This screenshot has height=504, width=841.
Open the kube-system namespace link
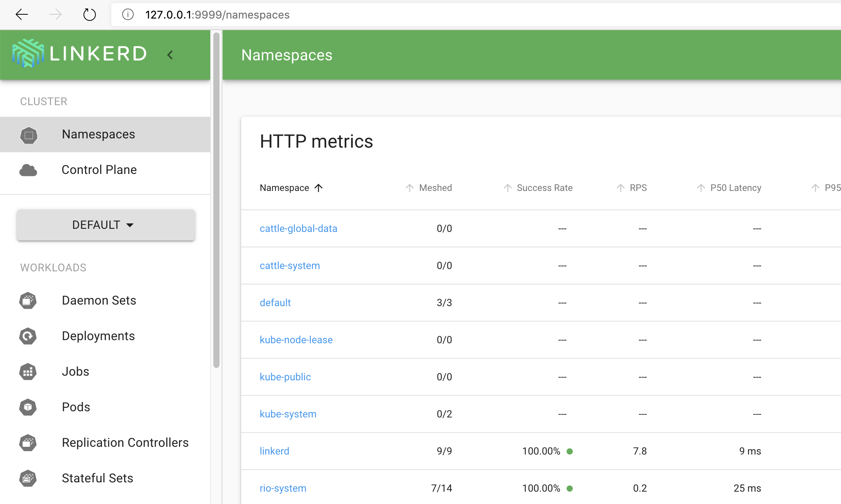(288, 414)
